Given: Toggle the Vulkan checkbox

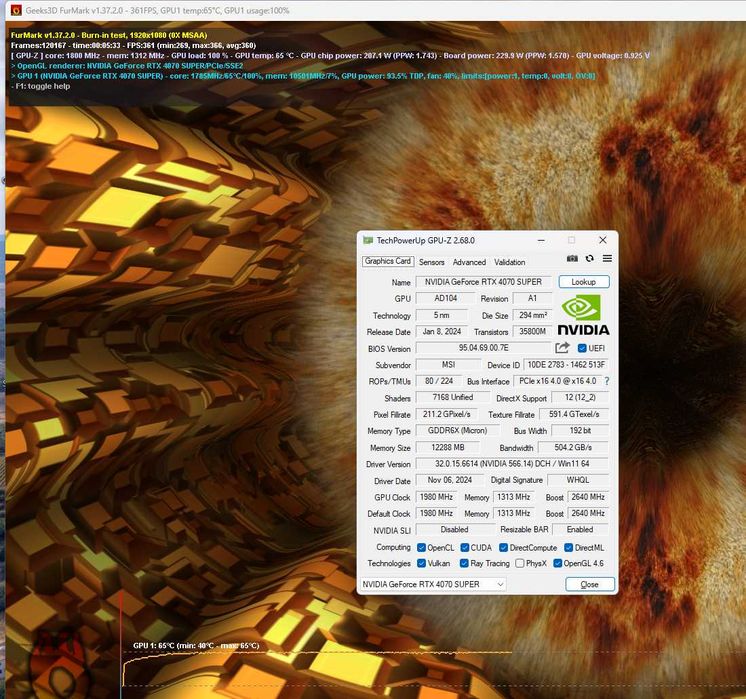Looking at the screenshot, I should click(421, 563).
